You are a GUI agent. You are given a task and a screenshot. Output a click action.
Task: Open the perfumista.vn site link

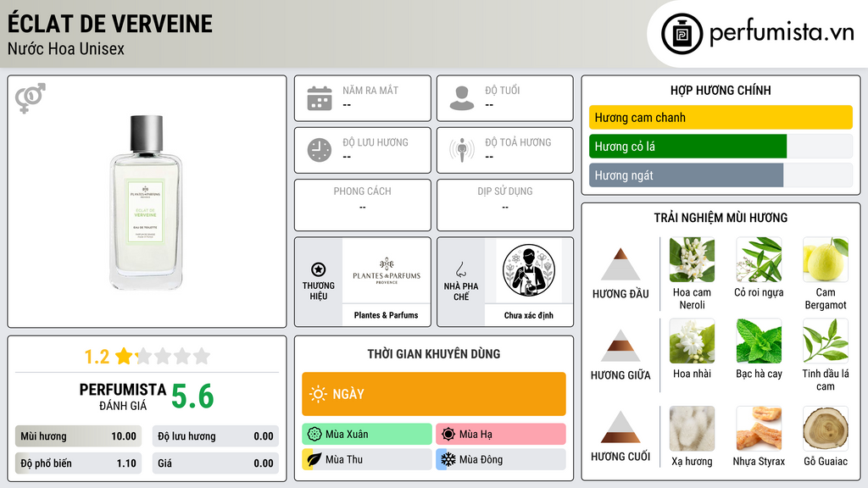782,33
